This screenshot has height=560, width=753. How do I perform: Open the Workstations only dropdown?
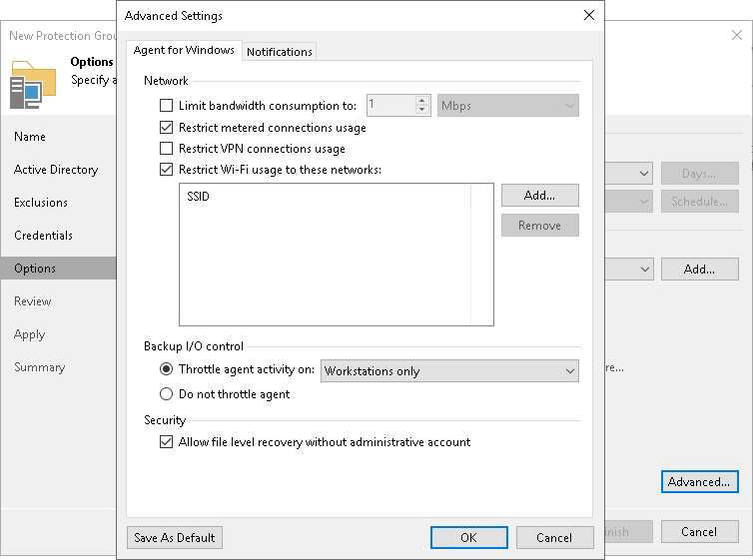click(449, 371)
